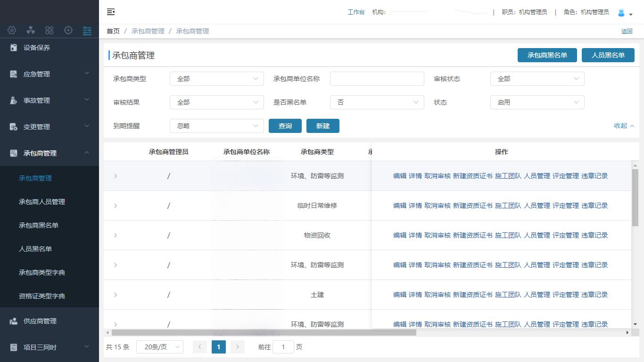The width and height of the screenshot is (644, 362).
Task: Select 资格证类型字典 sidebar item
Action: click(x=42, y=296)
